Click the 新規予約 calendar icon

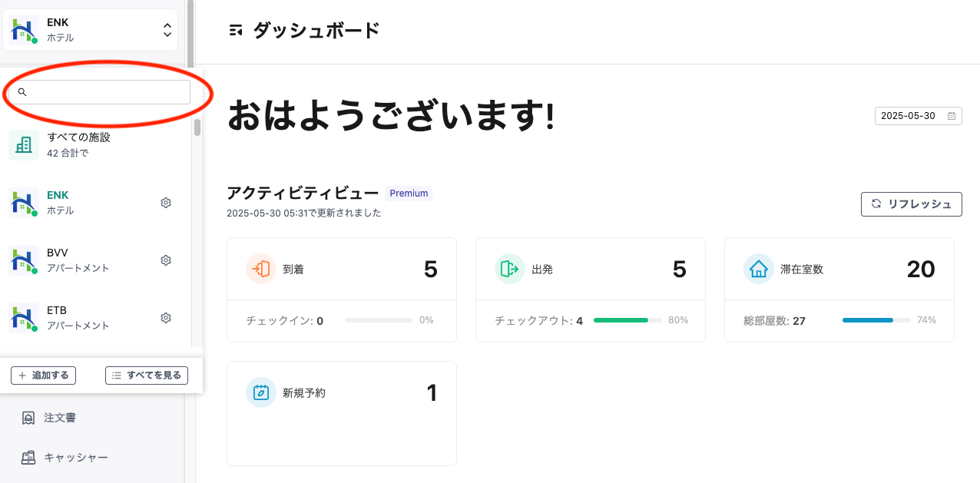261,392
